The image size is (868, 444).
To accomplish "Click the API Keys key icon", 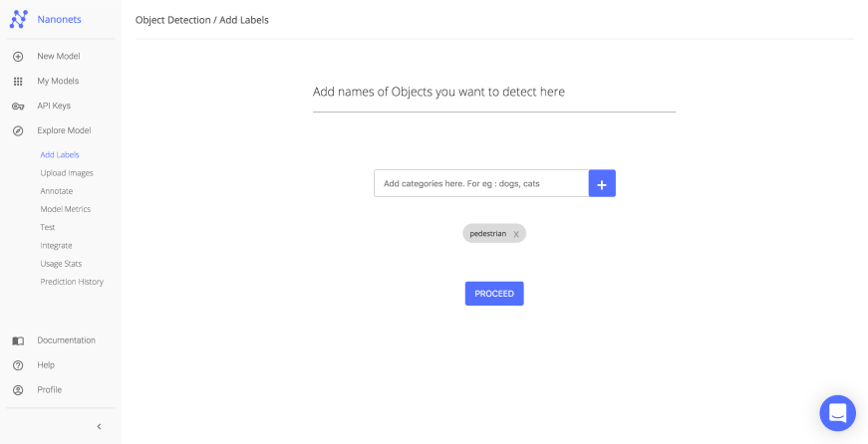I will point(18,107).
